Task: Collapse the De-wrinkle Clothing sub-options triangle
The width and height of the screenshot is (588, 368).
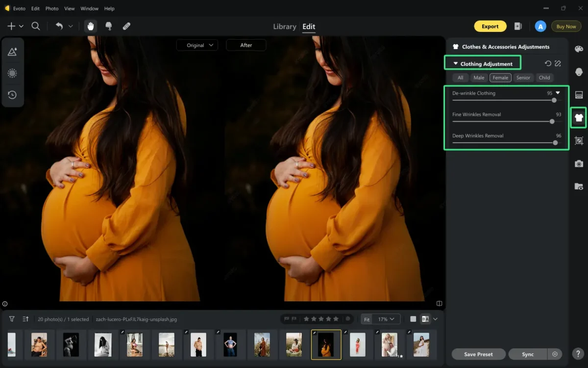Action: (x=558, y=93)
